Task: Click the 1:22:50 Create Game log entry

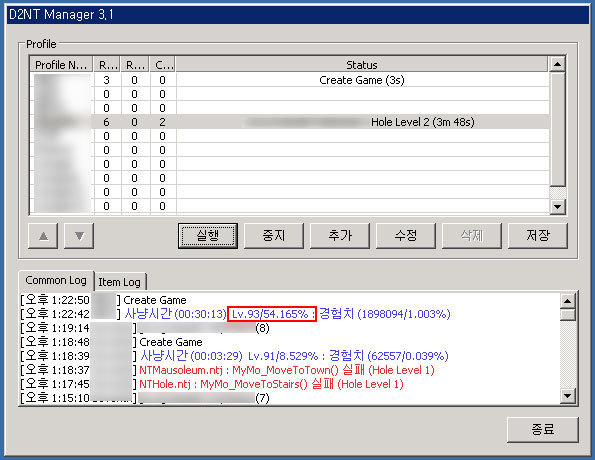Action: click(x=104, y=300)
